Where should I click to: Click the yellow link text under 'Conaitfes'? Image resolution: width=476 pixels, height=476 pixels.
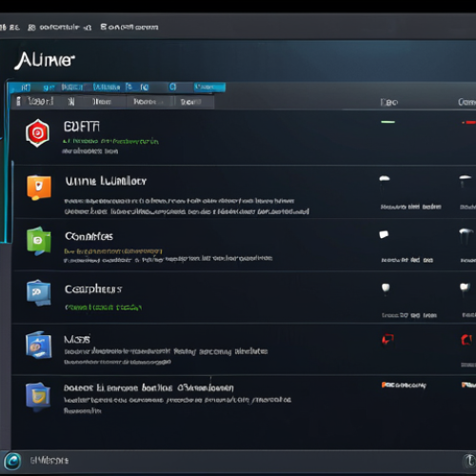coord(113,251)
